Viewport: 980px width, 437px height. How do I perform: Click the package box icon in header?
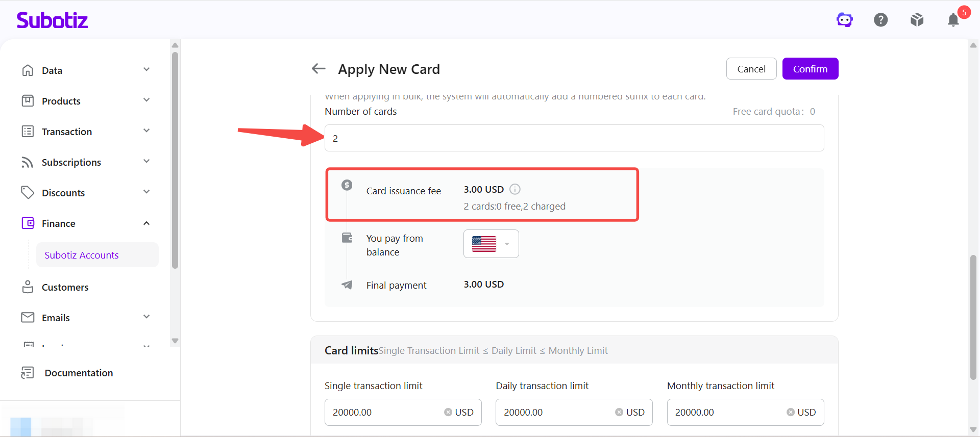(917, 20)
